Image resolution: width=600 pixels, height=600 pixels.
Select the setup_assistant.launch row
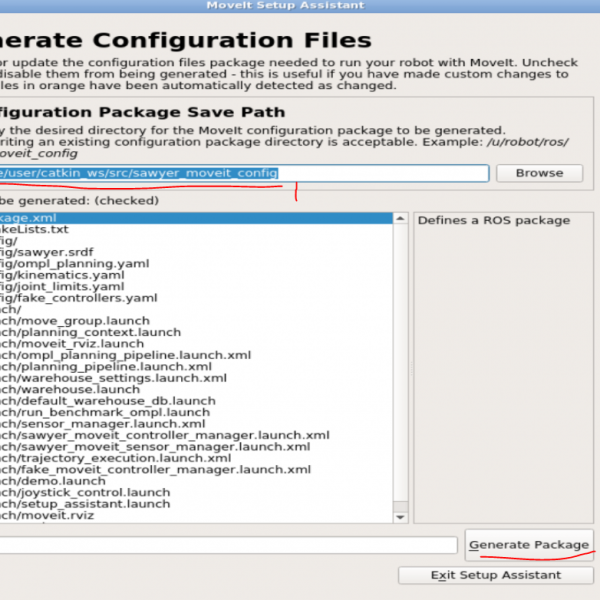point(196,504)
